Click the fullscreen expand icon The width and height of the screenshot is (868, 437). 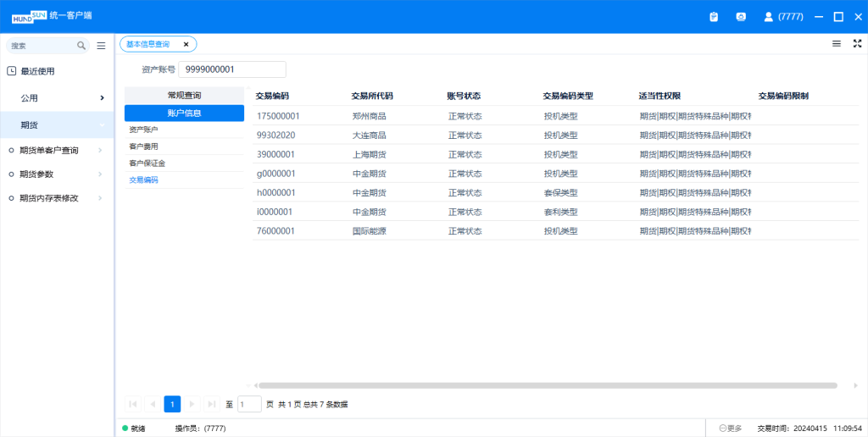[857, 43]
